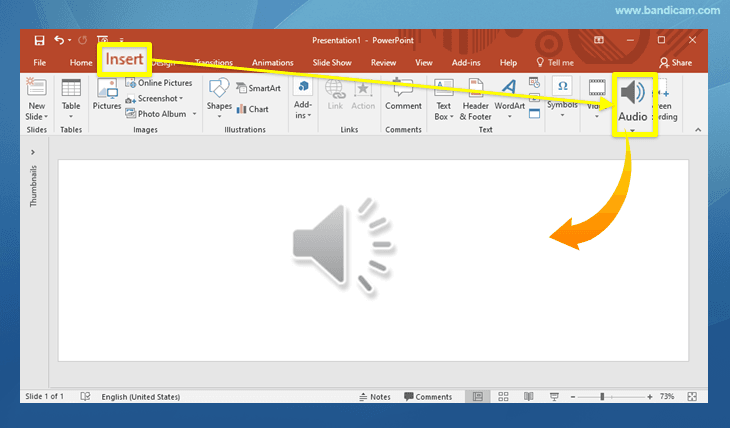Click the Tell me search box
730x428 pixels.
pyautogui.click(x=555, y=62)
